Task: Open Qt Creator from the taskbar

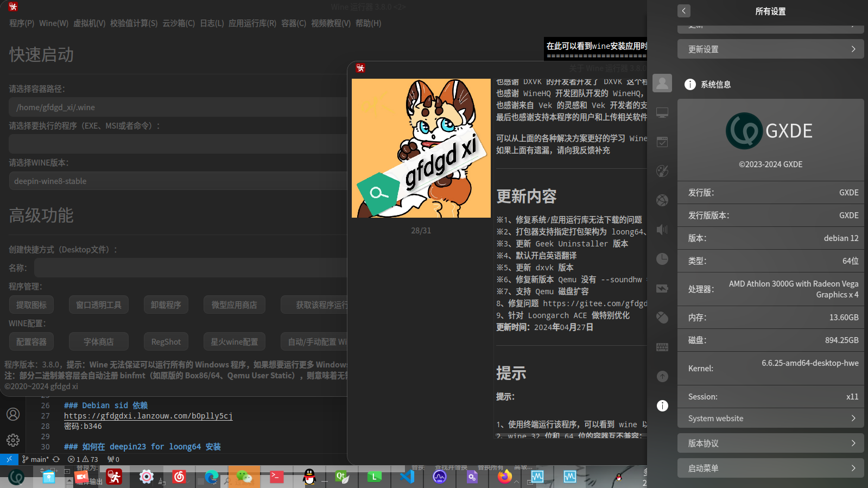Action: pos(342,477)
